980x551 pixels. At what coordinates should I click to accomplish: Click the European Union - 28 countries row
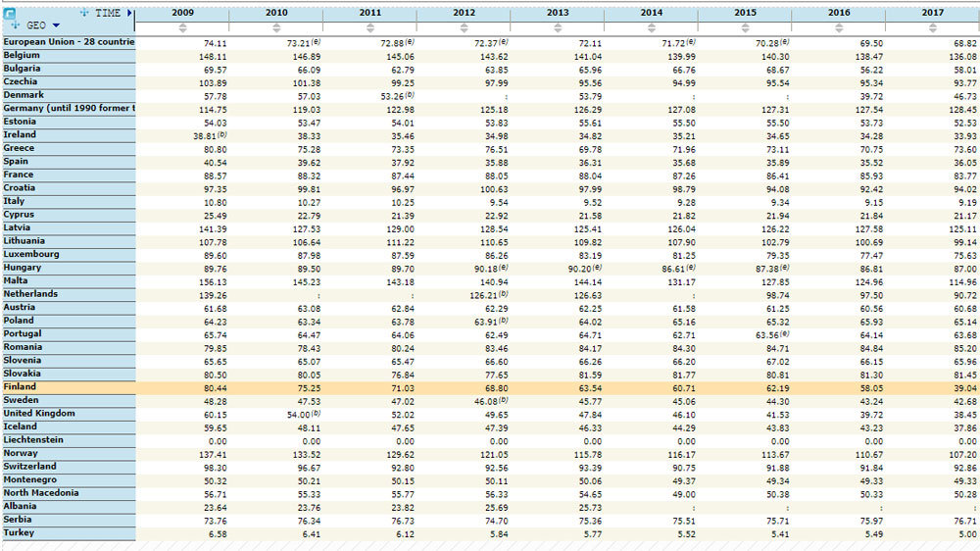[x=67, y=42]
